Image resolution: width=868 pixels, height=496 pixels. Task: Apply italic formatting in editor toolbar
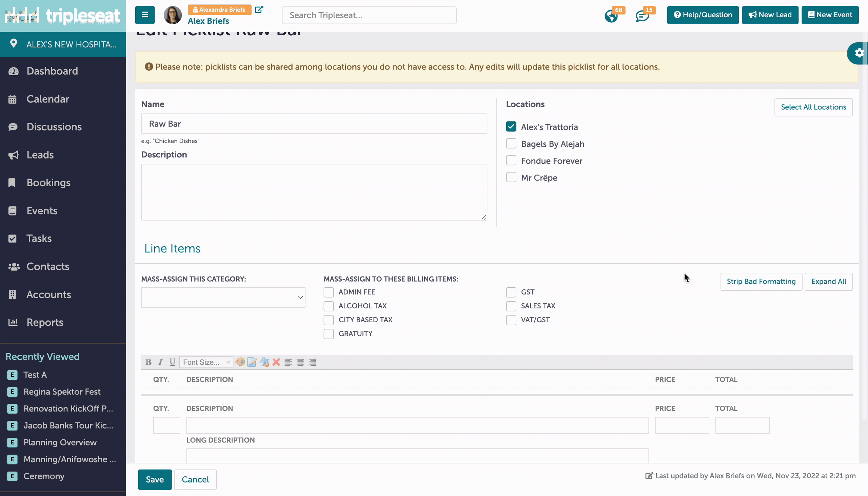click(160, 362)
